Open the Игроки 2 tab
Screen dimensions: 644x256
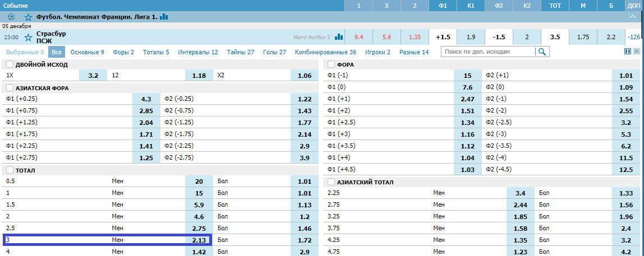pyautogui.click(x=378, y=52)
